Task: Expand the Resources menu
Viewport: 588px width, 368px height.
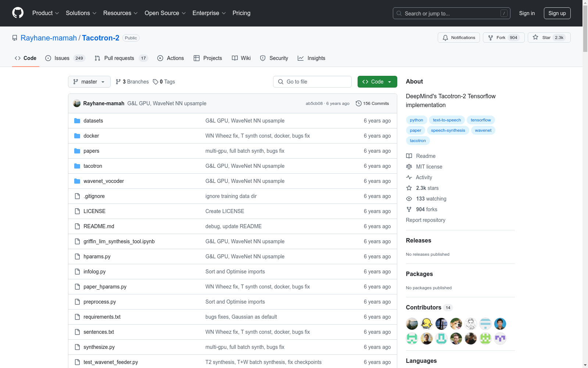Action: coord(121,13)
